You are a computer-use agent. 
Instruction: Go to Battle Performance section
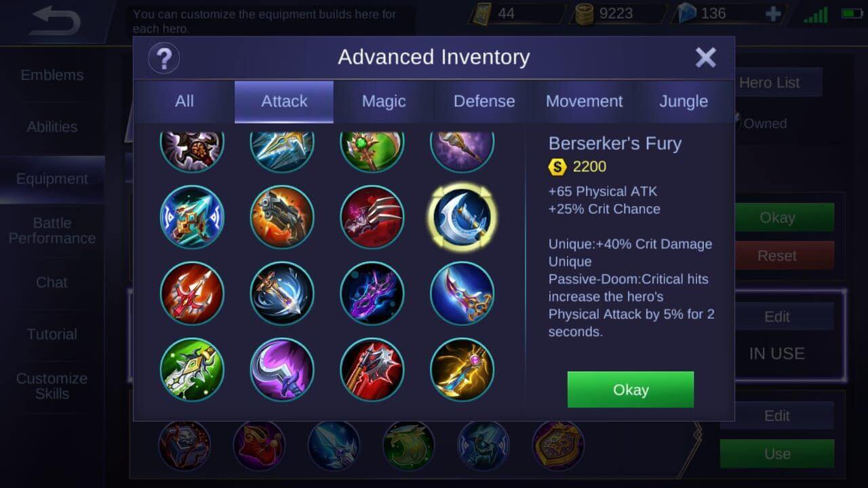click(x=52, y=230)
